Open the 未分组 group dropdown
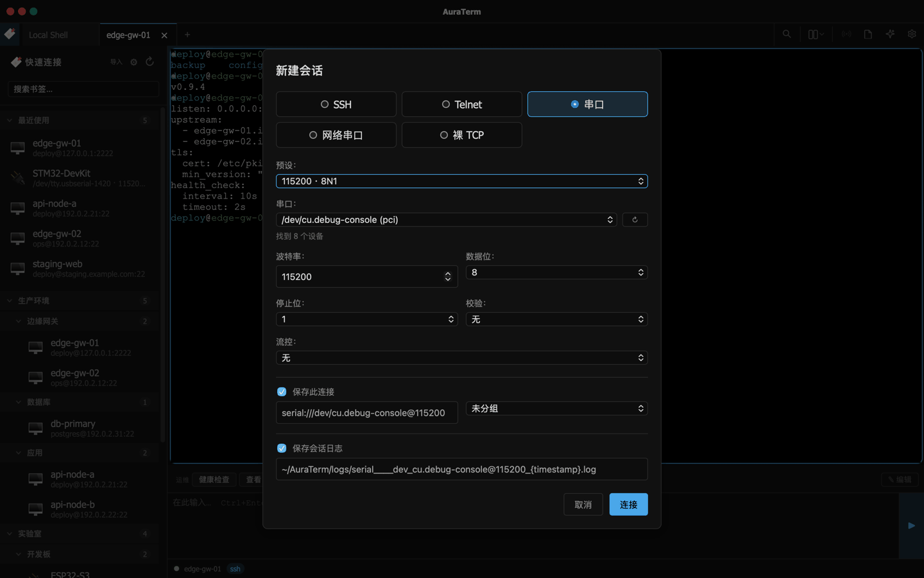This screenshot has width=924, height=578. (x=556, y=408)
